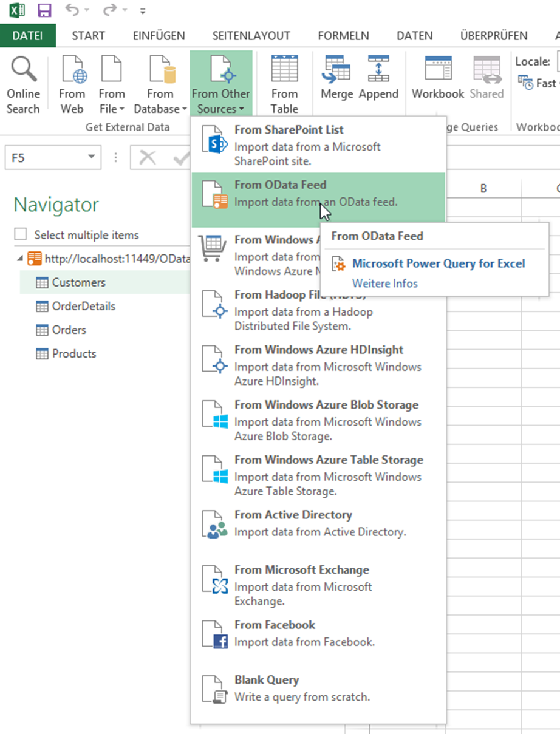
Task: Switch to the SEITENLAYOUT ribbon tab
Action: (x=251, y=36)
